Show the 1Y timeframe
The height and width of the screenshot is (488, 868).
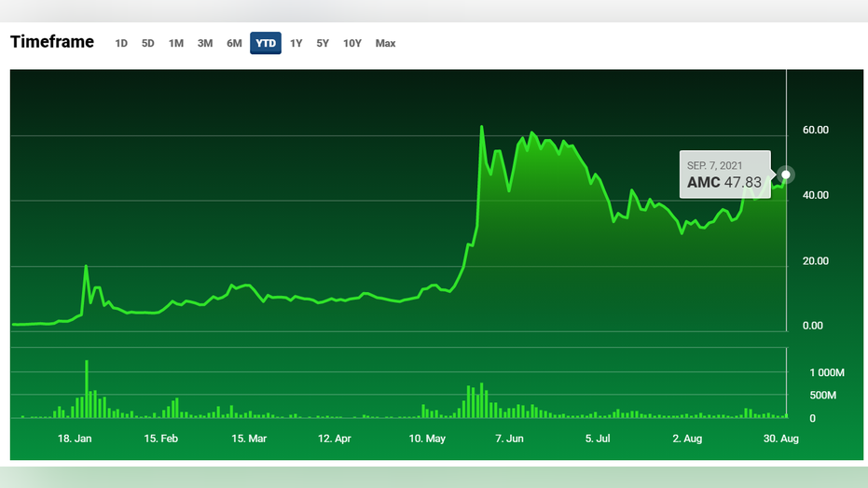coord(296,43)
